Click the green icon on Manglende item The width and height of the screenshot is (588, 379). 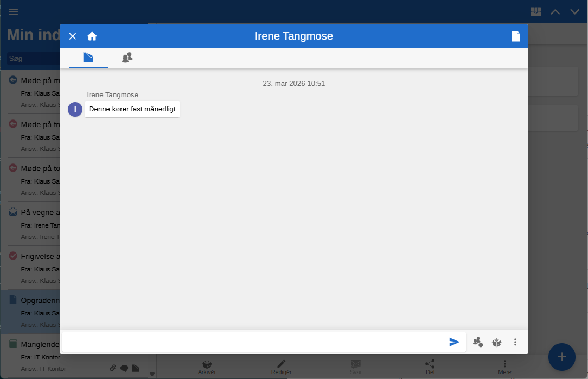point(13,343)
